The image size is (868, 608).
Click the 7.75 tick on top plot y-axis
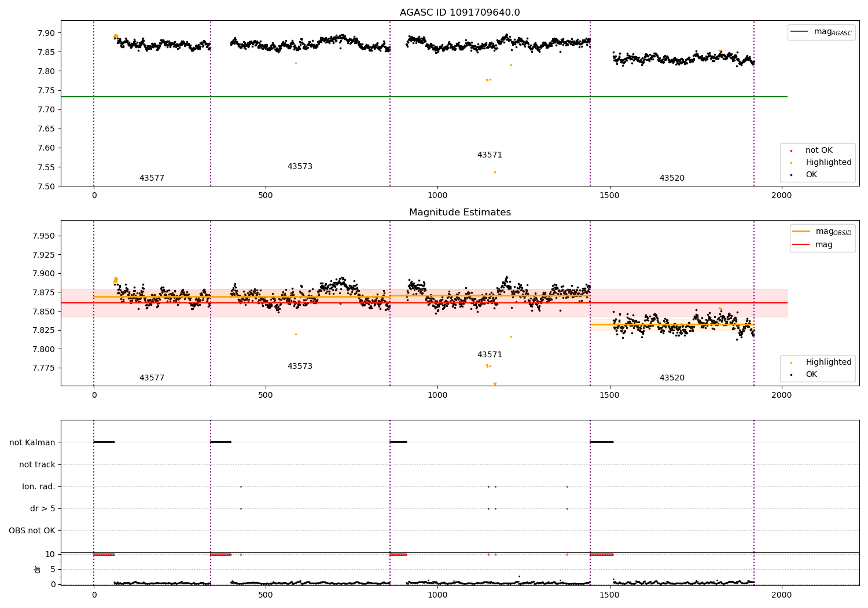(46, 90)
